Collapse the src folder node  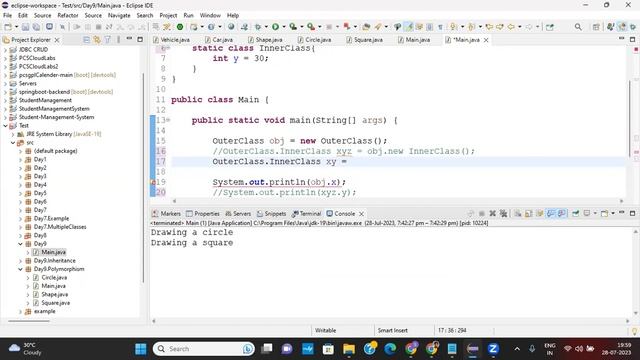13,143
